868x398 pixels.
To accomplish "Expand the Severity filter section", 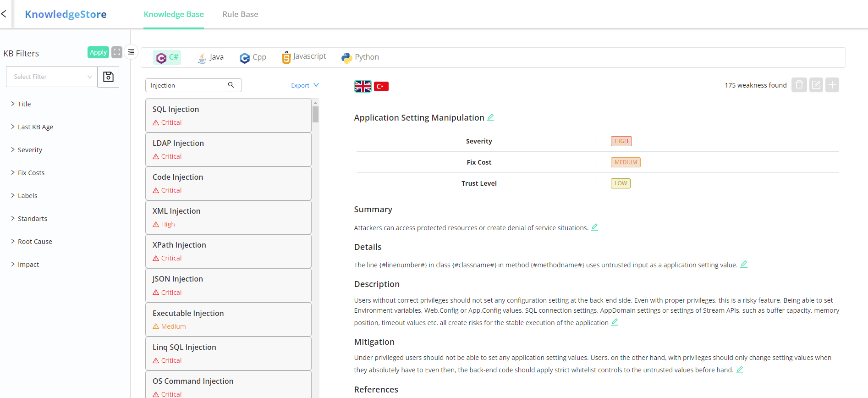I will [30, 150].
